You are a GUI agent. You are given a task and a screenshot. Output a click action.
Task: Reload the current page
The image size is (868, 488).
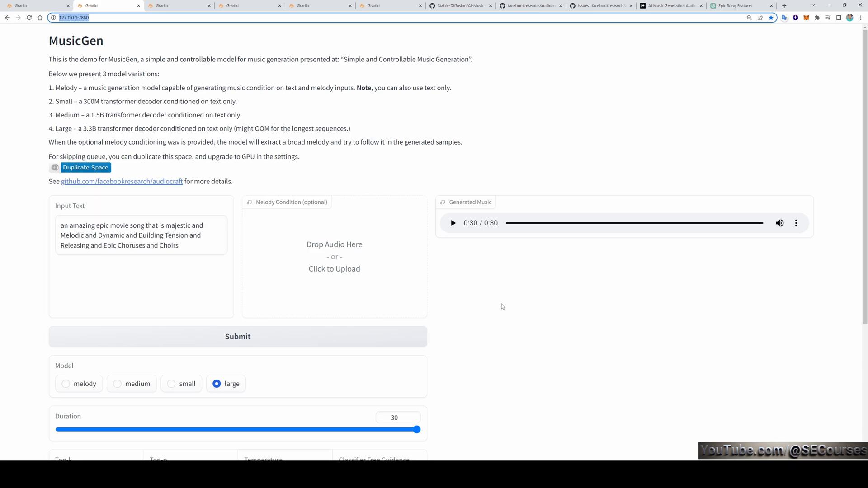point(29,18)
